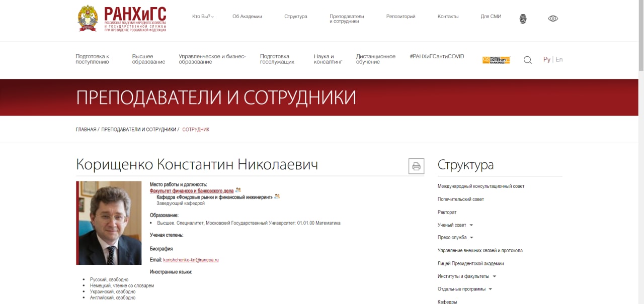Image resolution: width=644 pixels, height=304 pixels.
Task: Open Преподаватели и сотрудники top menu
Action: click(347, 19)
